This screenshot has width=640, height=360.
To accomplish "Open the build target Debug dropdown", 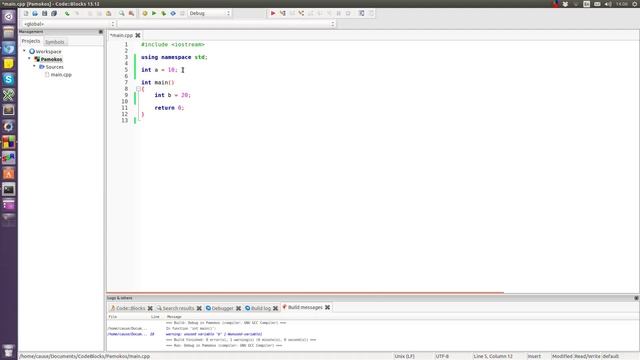I will [x=210, y=13].
